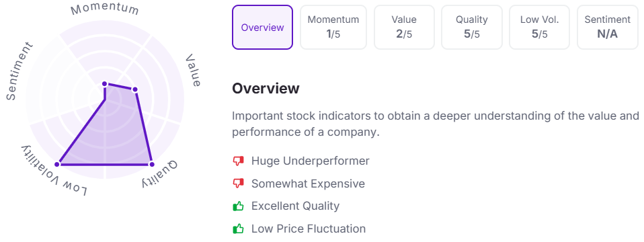The height and width of the screenshot is (242, 644).
Task: Select the Overview tab
Action: tap(262, 27)
